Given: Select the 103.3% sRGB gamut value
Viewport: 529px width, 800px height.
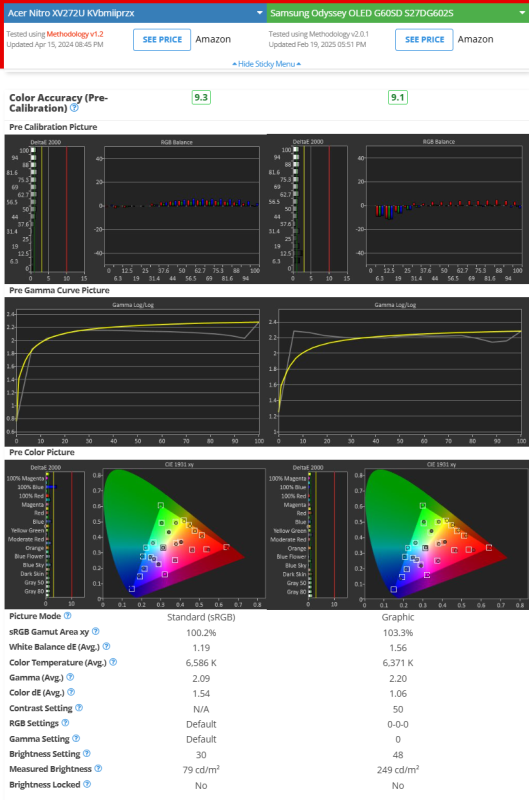Looking at the screenshot, I should click(398, 633).
